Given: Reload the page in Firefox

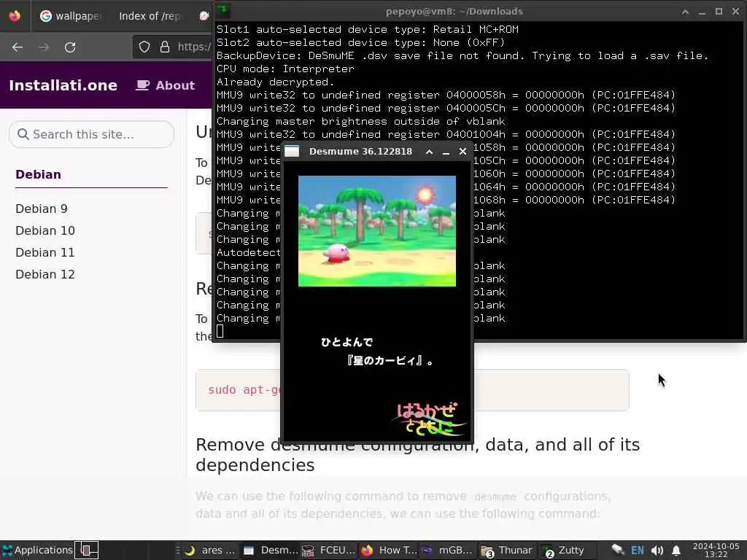Looking at the screenshot, I should (x=70, y=47).
